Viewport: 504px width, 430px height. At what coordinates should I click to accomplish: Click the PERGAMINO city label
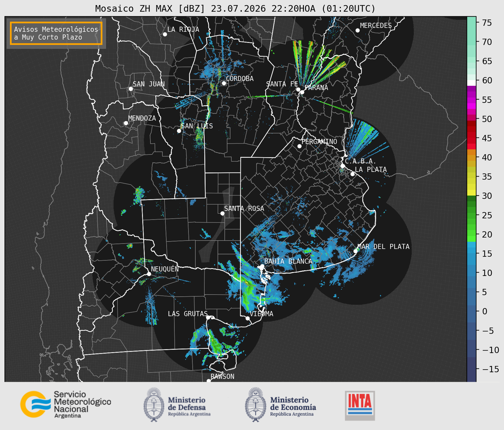pyautogui.click(x=319, y=141)
